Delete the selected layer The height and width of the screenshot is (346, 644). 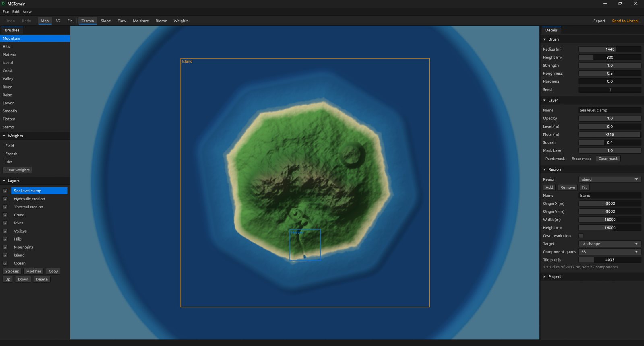pos(42,280)
